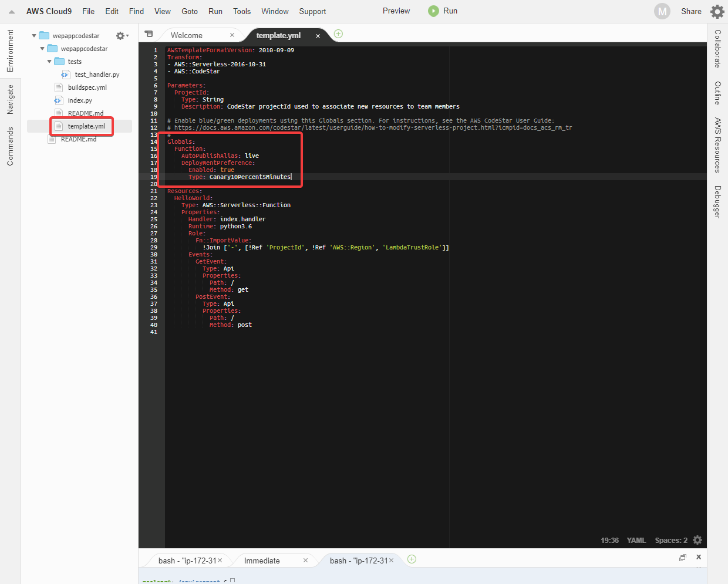Open the Collaborate panel
Screen dimensions: 728x584
pos(717,49)
